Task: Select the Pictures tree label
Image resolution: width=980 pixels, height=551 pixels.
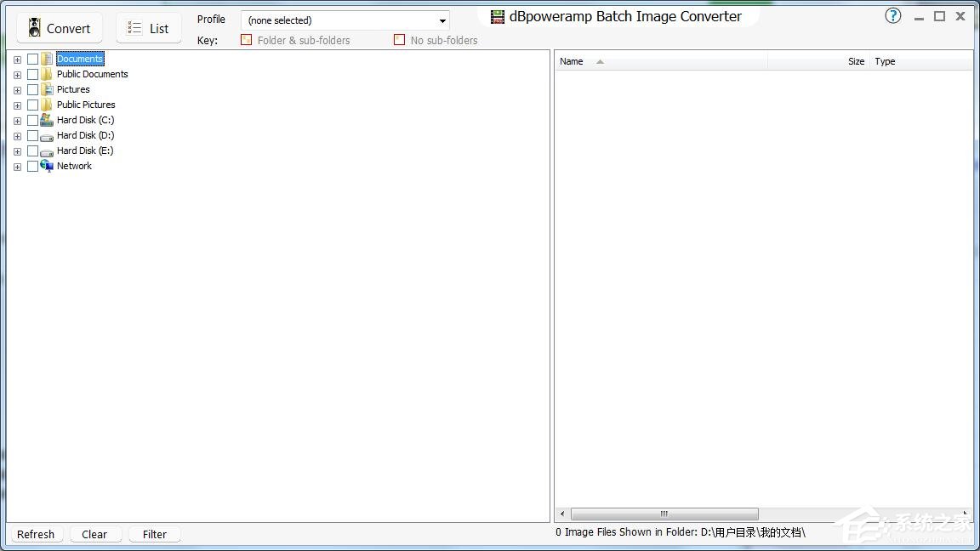Action: [73, 89]
